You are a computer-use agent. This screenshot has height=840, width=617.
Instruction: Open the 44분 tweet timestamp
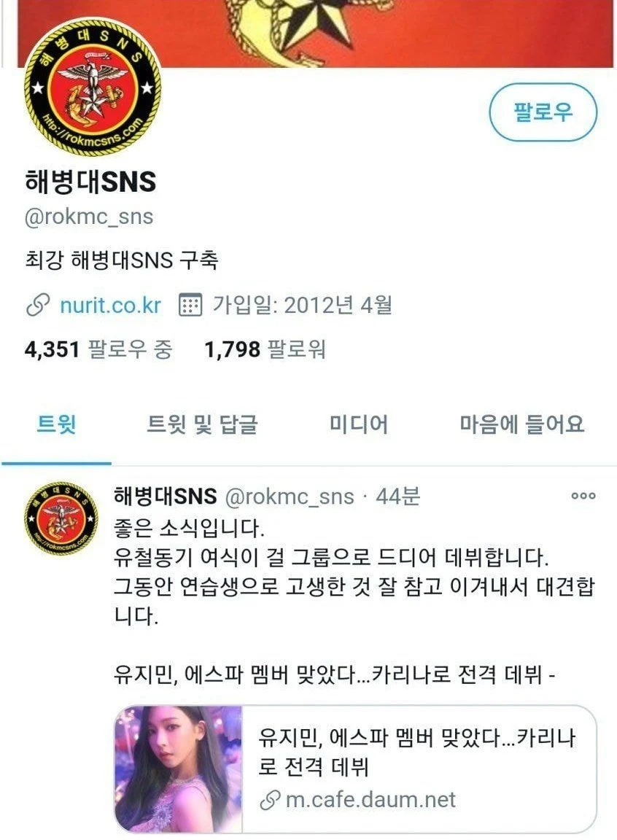pyautogui.click(x=398, y=497)
